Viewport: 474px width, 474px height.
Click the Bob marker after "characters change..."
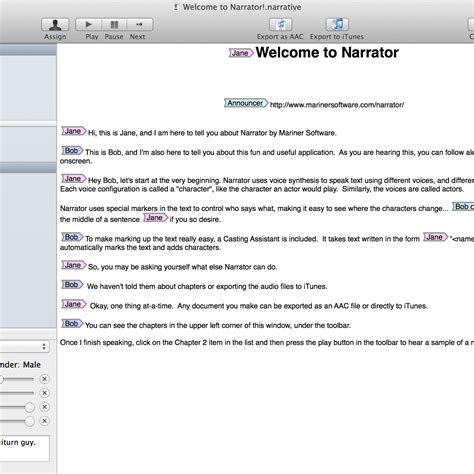(463, 207)
